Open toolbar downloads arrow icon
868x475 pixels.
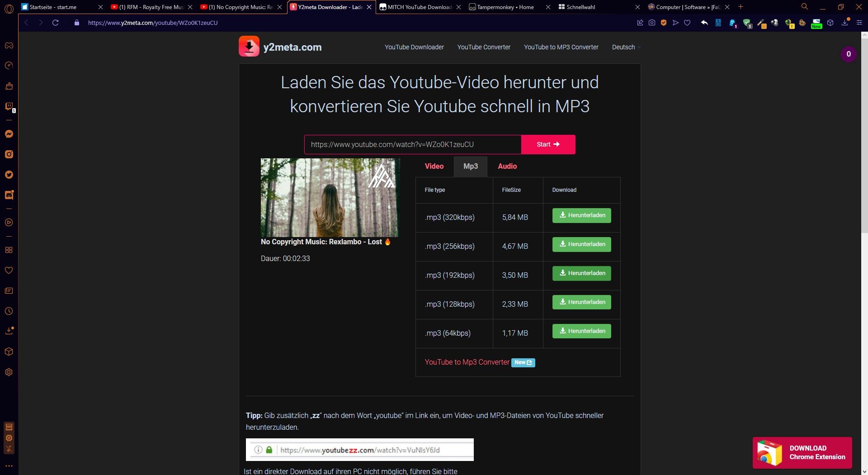[845, 22]
